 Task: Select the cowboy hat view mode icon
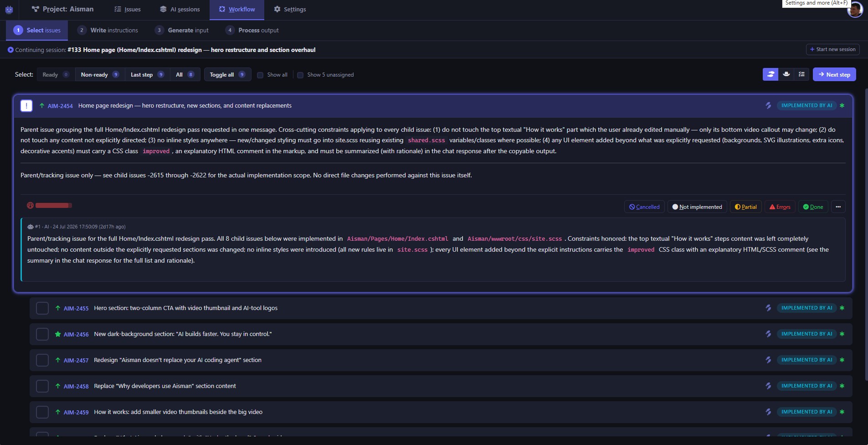point(786,74)
